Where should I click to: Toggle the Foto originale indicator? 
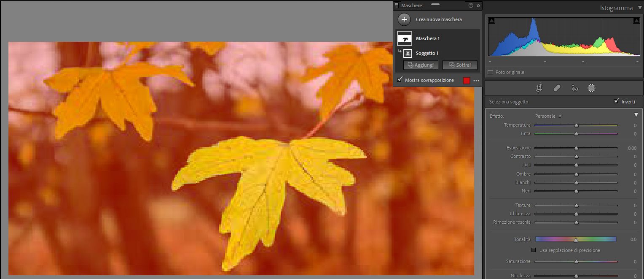click(x=491, y=72)
